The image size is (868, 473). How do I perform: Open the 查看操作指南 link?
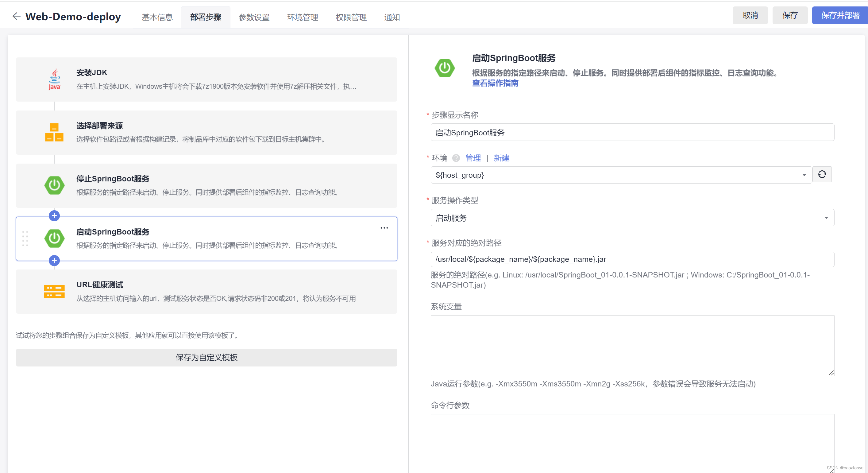(495, 83)
